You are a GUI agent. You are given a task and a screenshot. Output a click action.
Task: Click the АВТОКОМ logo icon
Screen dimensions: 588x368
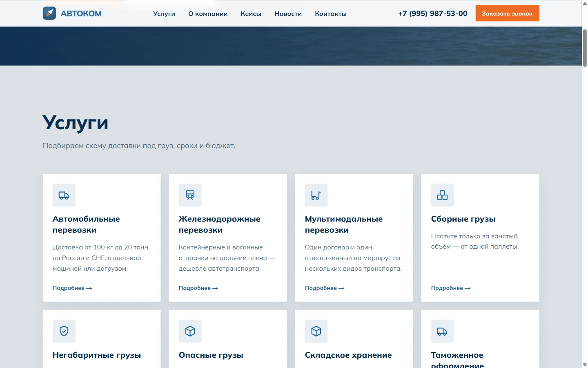tap(49, 13)
